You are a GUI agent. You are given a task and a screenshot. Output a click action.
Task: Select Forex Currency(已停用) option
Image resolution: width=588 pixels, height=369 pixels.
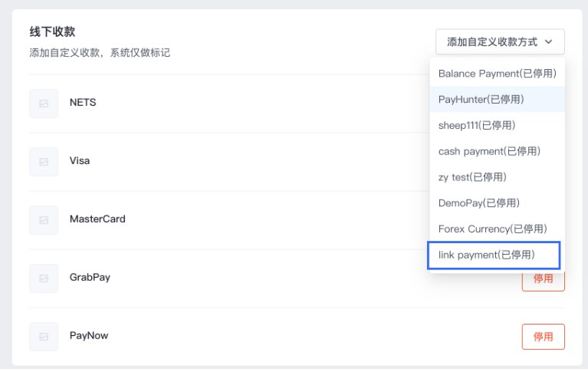pyautogui.click(x=498, y=229)
